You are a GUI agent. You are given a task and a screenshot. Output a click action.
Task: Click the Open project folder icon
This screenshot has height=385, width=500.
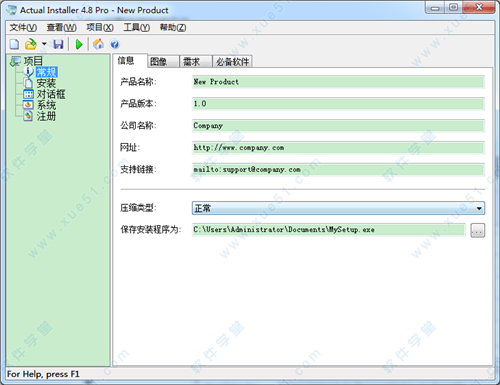pyautogui.click(x=31, y=44)
